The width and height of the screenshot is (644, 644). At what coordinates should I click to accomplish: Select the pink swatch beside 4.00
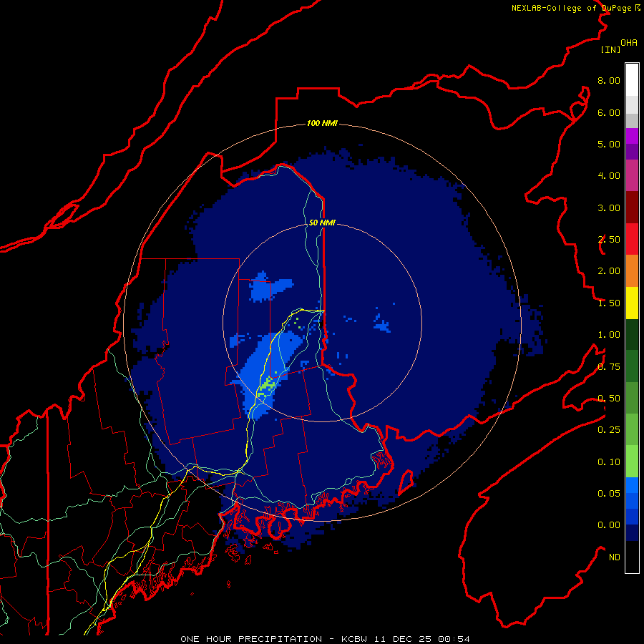tap(632, 175)
